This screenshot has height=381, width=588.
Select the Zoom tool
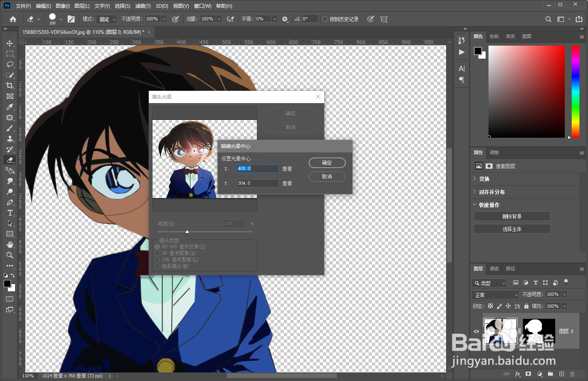point(10,255)
